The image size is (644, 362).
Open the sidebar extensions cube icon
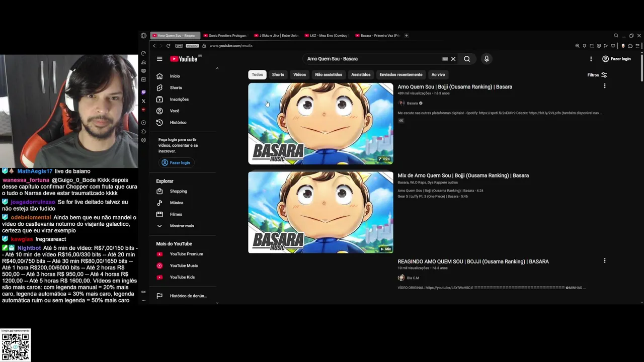tap(143, 131)
